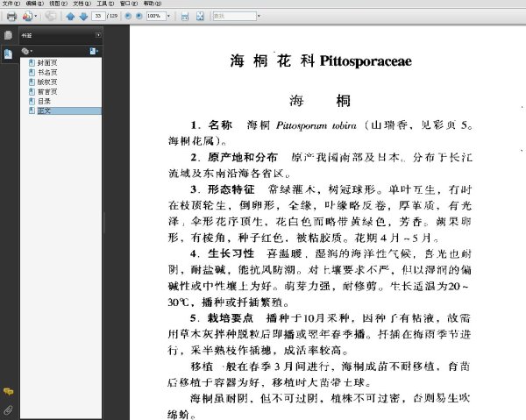The width and height of the screenshot is (526, 420).
Task: Open the find options dropdown arrow
Action: [x=259, y=16]
